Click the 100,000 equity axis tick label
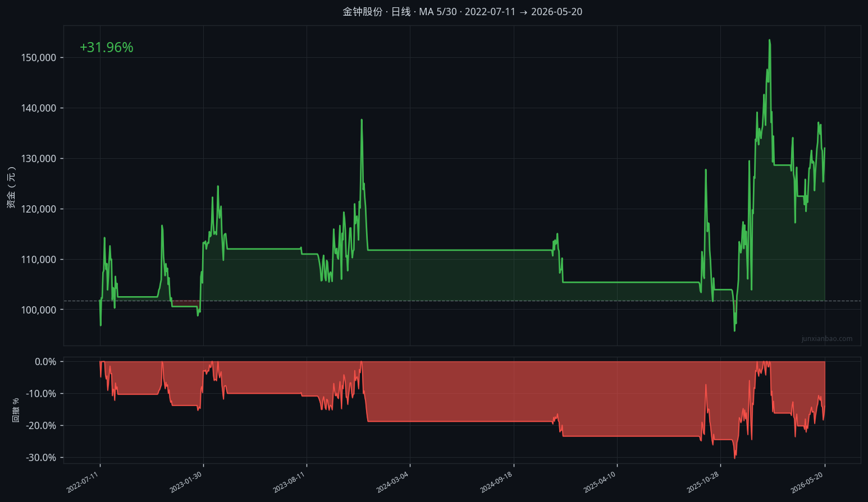Viewport: 868px width, 502px height. 39,310
